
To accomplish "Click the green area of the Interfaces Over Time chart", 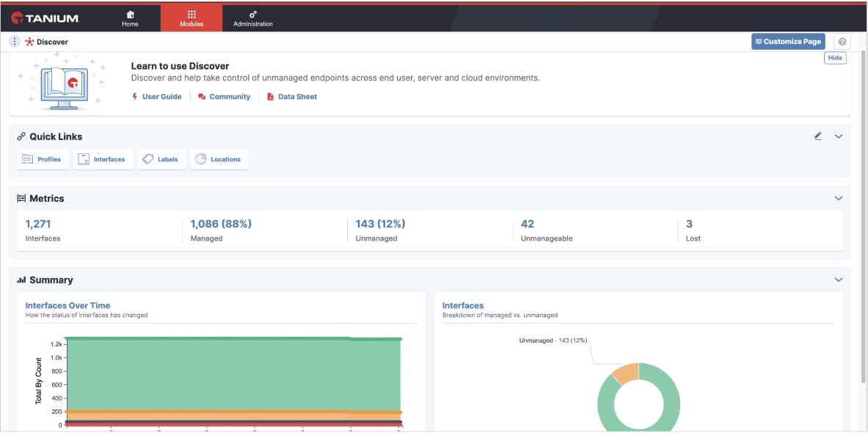I will pos(233,373).
